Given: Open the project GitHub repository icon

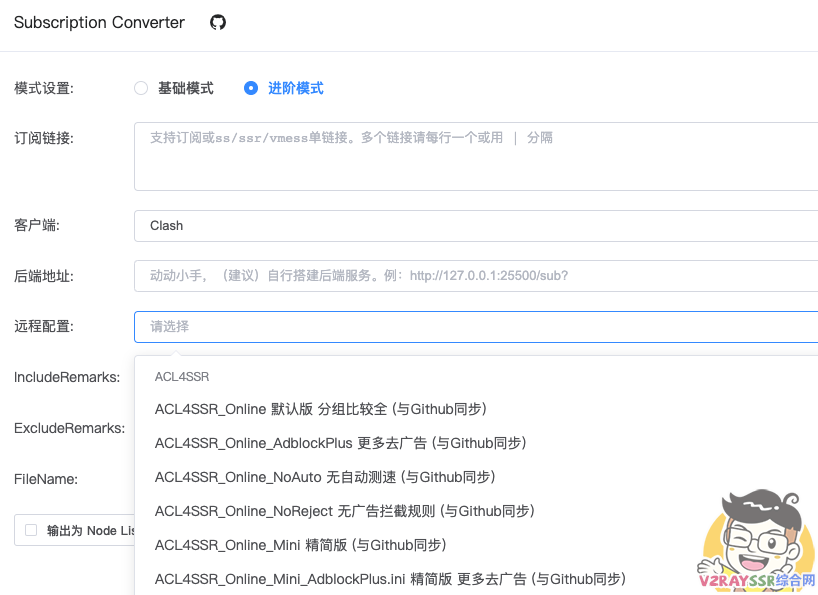Looking at the screenshot, I should pos(218,22).
